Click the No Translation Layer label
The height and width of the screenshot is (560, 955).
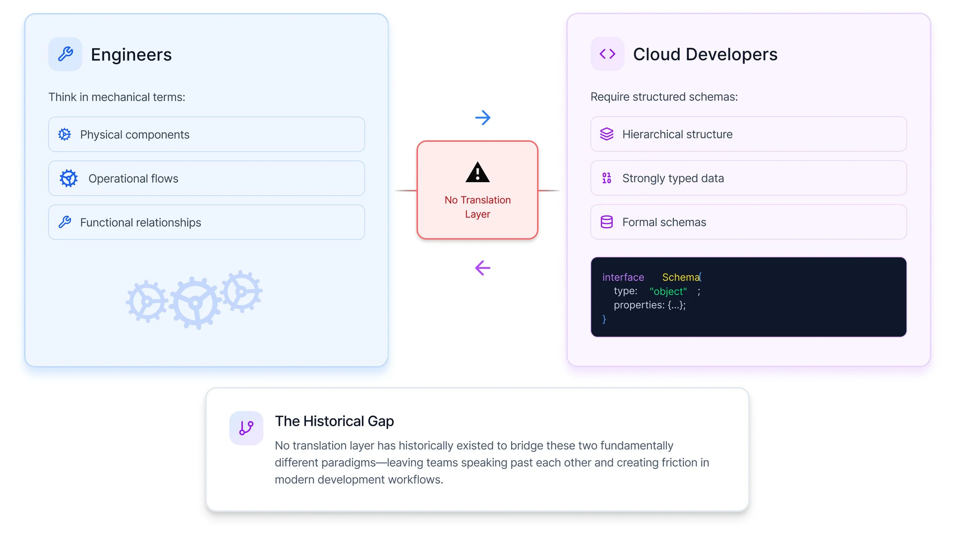(477, 207)
